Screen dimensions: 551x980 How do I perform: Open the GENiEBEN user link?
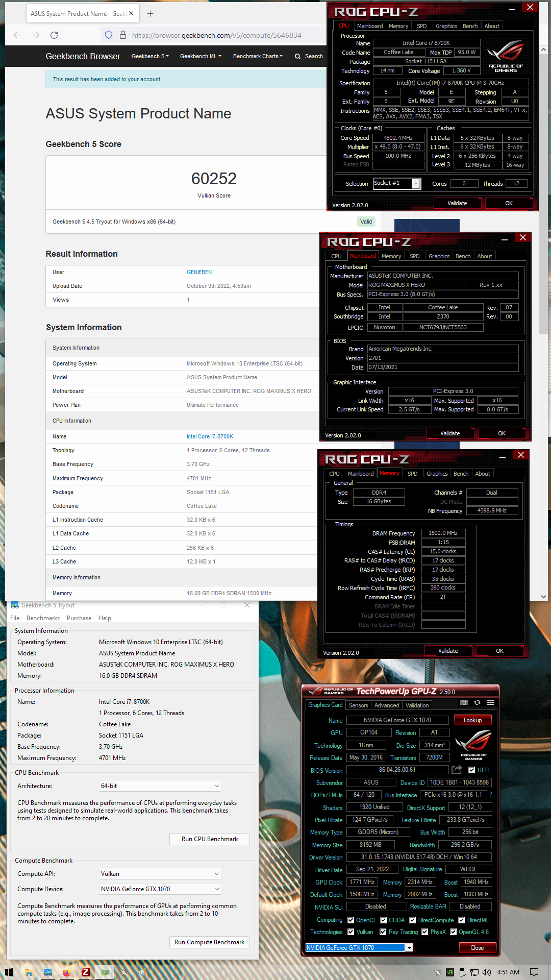coord(199,273)
